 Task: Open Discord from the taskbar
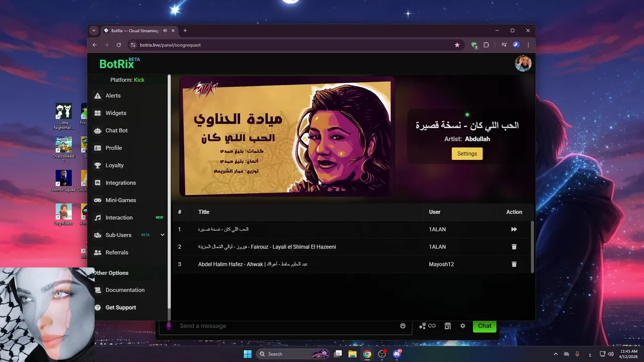click(x=397, y=354)
